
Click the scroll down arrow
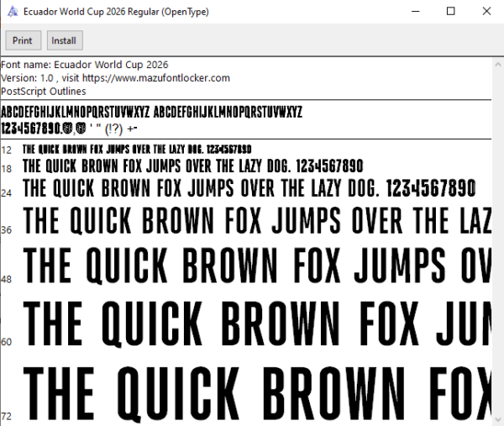[498, 419]
